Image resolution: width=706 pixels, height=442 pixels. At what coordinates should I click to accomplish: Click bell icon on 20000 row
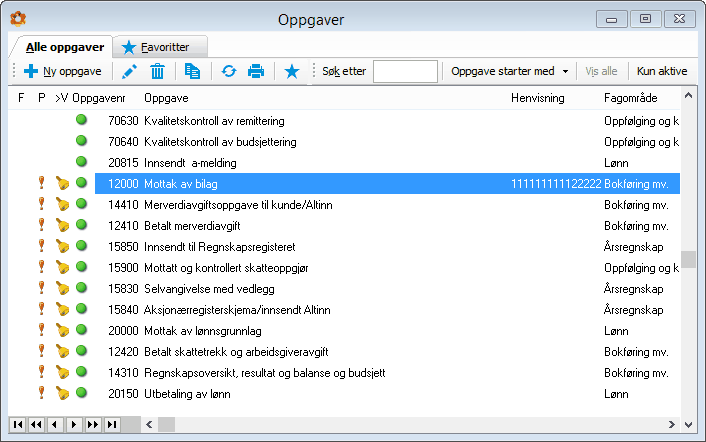(62, 330)
